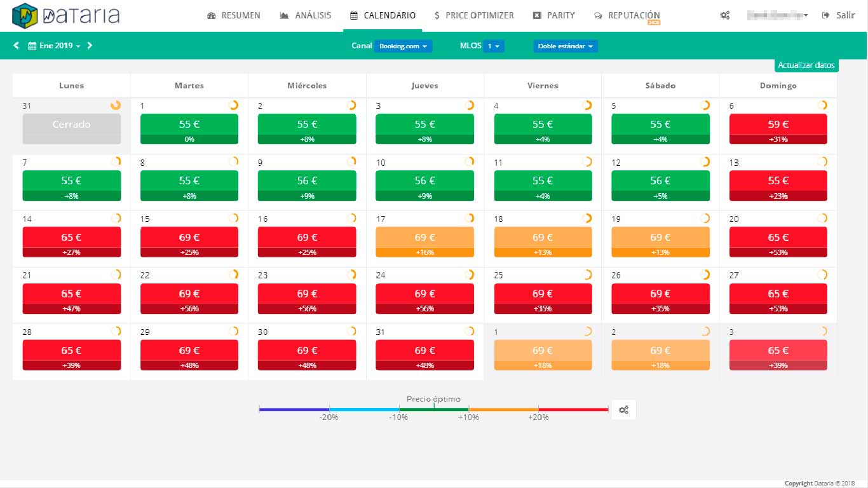Open the MLOS 1 dropdown
Screen dimensions: 868x488
coord(494,46)
